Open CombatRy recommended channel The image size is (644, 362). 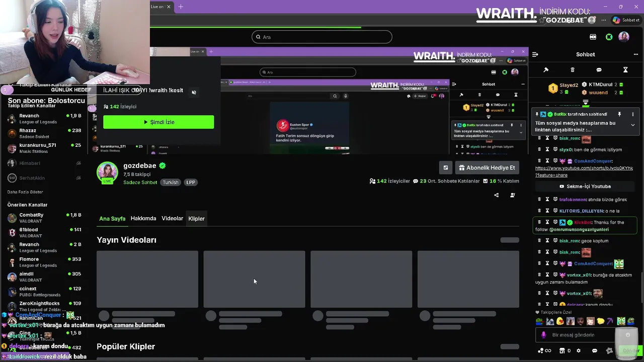[44, 218]
